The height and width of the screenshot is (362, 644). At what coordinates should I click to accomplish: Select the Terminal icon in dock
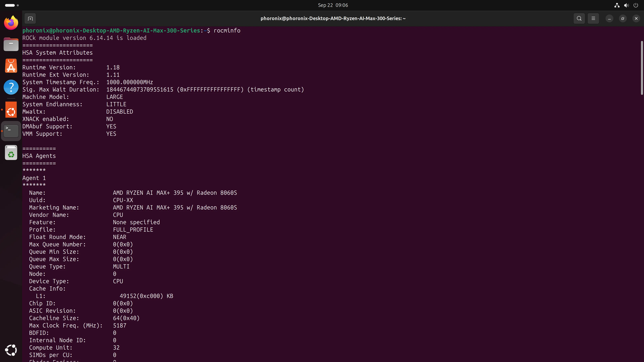point(11,131)
